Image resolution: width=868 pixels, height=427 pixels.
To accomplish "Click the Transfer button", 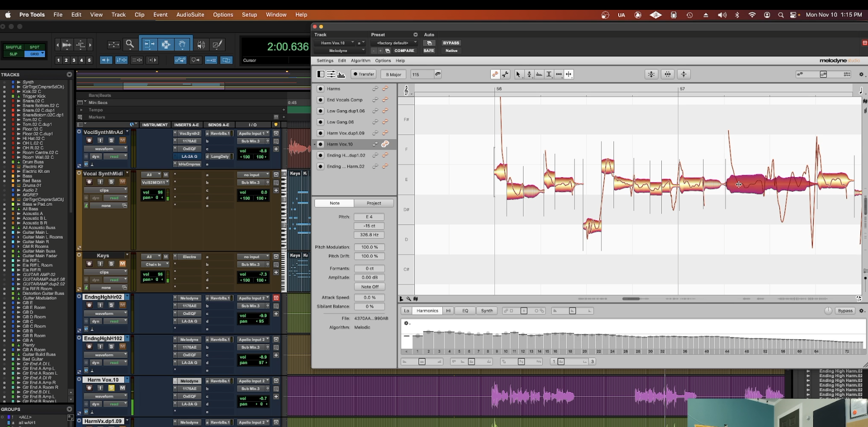I will pyautogui.click(x=364, y=74).
